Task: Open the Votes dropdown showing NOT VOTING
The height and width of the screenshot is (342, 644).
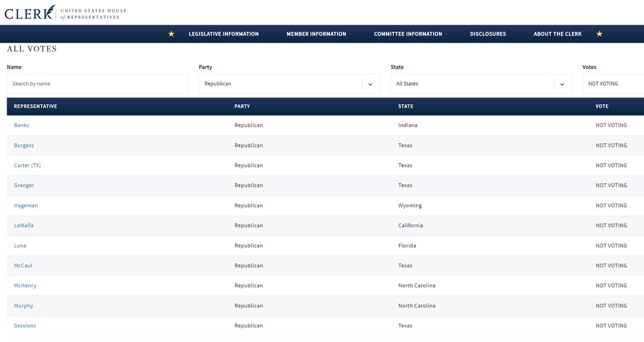Action: pos(613,84)
